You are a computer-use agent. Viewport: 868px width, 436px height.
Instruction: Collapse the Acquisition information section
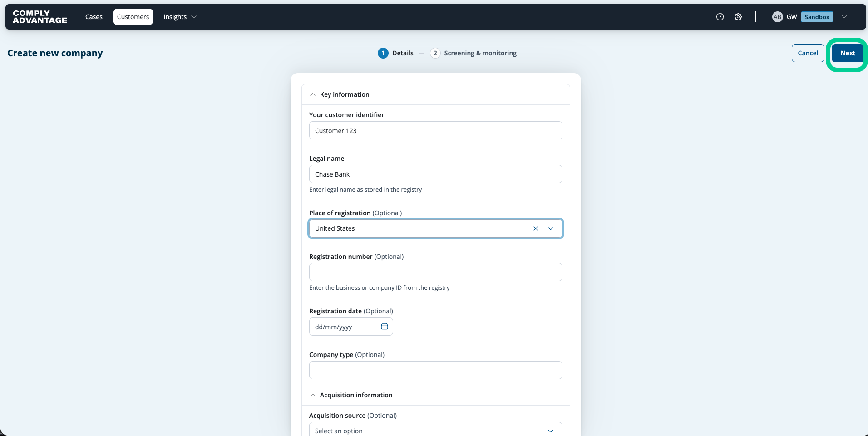313,395
